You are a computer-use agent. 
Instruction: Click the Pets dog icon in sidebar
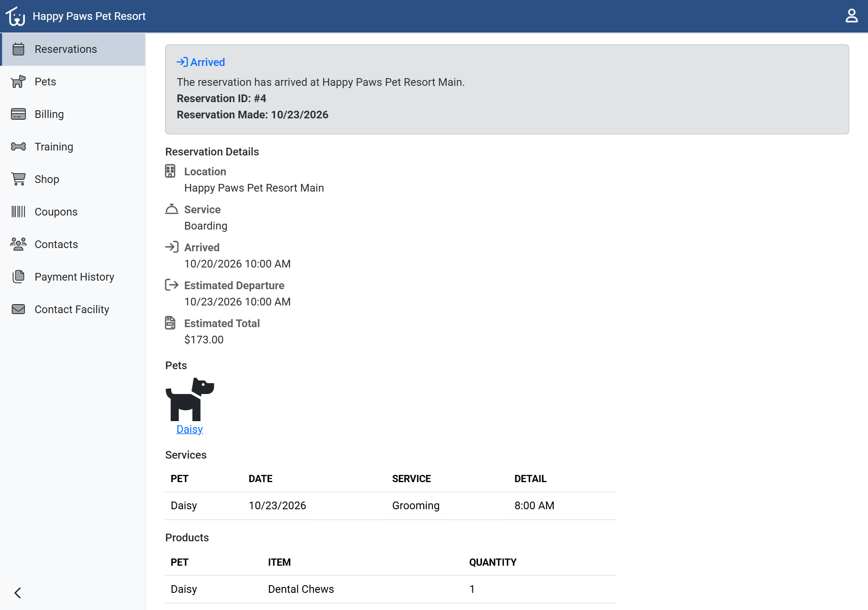click(x=19, y=81)
